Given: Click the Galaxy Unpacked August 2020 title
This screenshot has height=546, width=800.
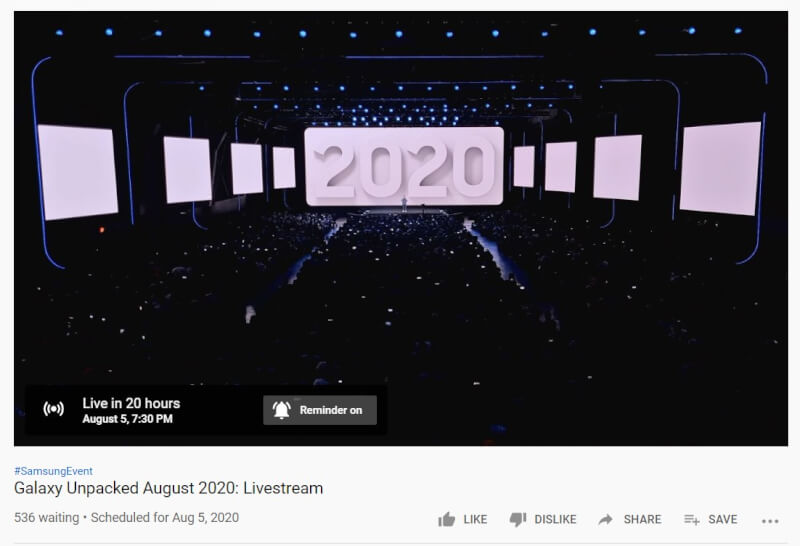Looking at the screenshot, I should tap(168, 488).
